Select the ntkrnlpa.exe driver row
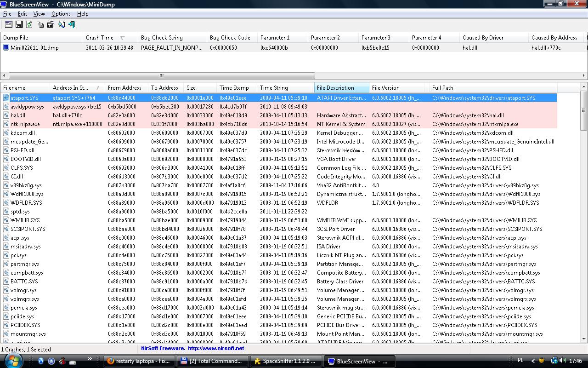Image resolution: width=588 pixels, height=368 pixels. [279, 124]
